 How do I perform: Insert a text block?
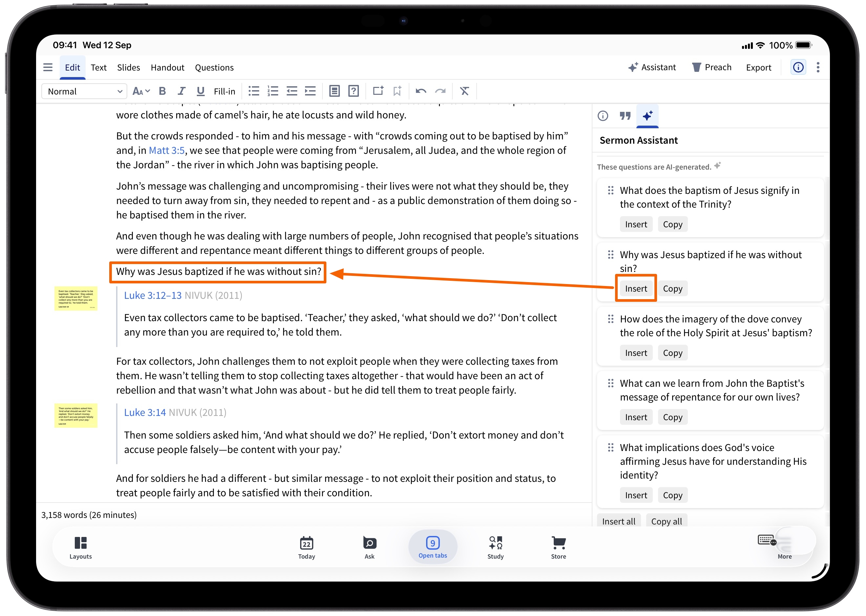click(334, 91)
